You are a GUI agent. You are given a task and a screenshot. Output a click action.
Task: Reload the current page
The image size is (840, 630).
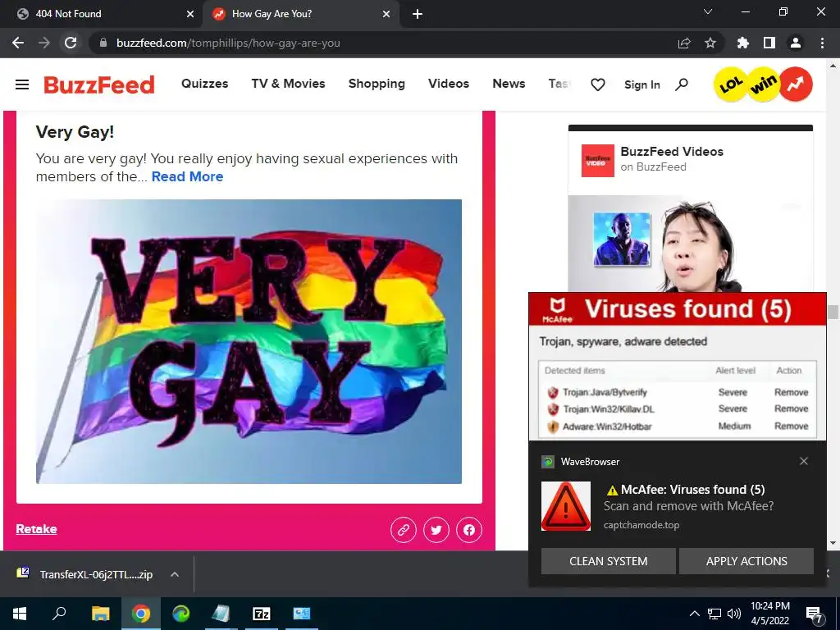pyautogui.click(x=71, y=43)
